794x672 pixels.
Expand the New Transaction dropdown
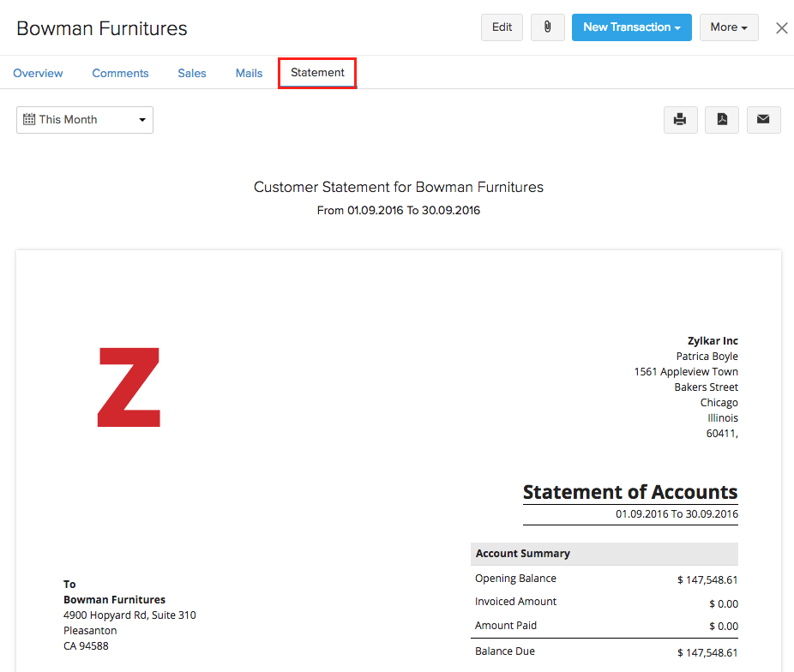[631, 27]
